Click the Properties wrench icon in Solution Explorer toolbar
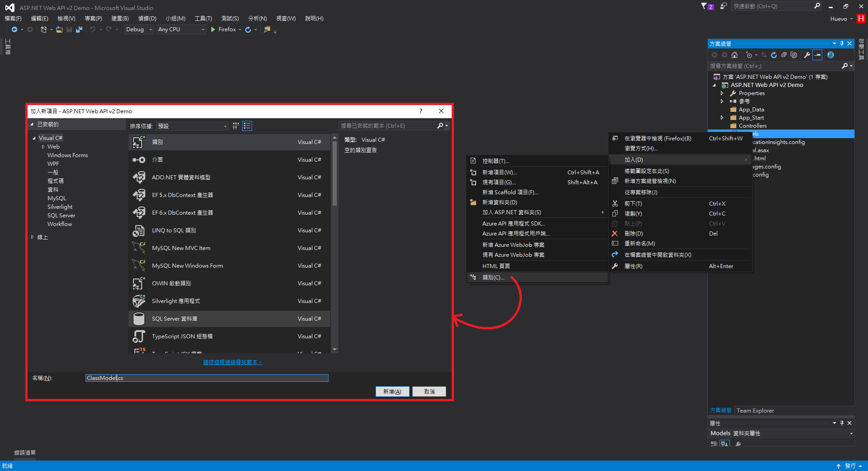Image resolution: width=868 pixels, height=471 pixels. 807,55
